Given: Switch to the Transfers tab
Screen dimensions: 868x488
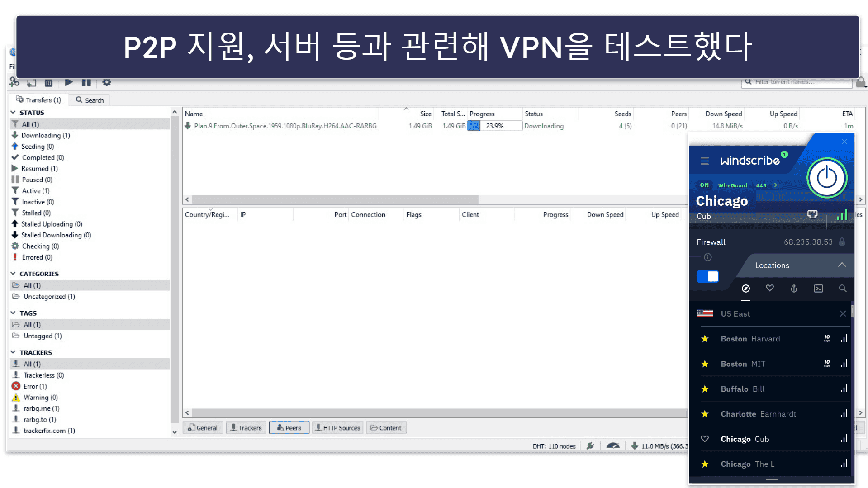Looking at the screenshot, I should pyautogui.click(x=39, y=100).
